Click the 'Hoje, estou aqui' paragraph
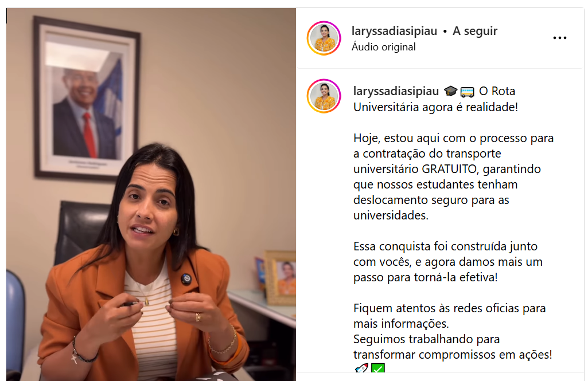This screenshot has width=588, height=381. coord(453,176)
